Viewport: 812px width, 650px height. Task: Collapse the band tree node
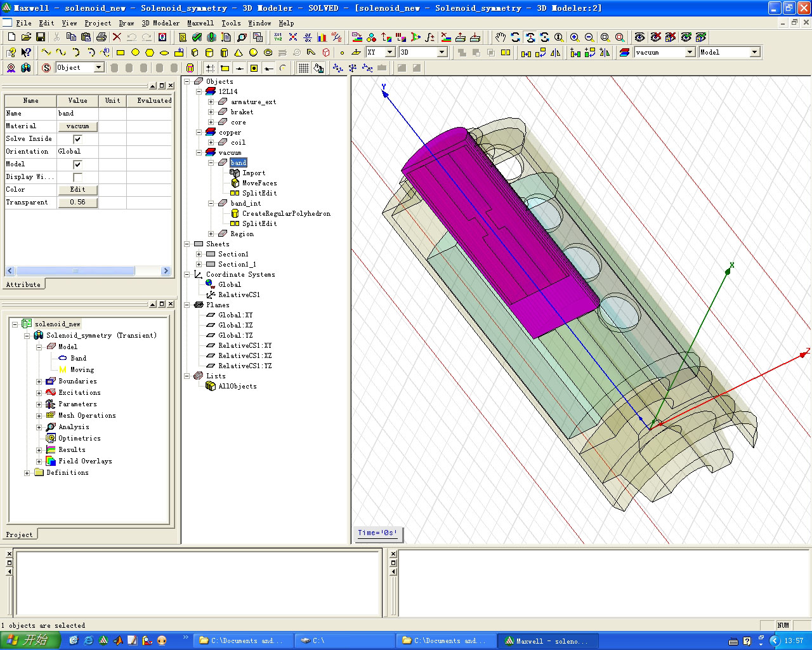(211, 162)
